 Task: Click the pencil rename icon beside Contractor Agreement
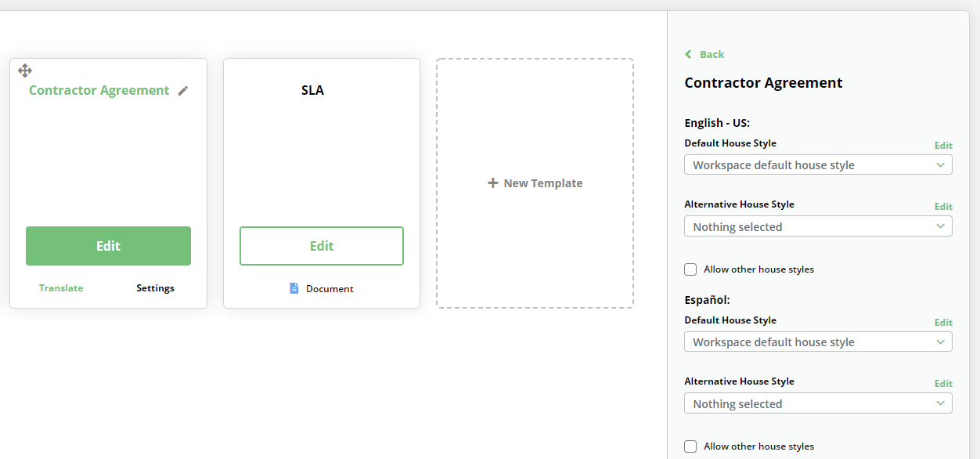[183, 91]
